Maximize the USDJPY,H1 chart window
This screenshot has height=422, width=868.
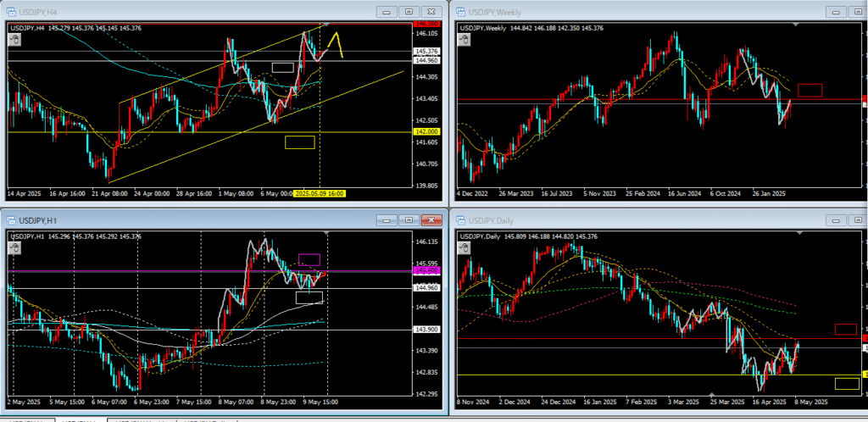click(409, 220)
